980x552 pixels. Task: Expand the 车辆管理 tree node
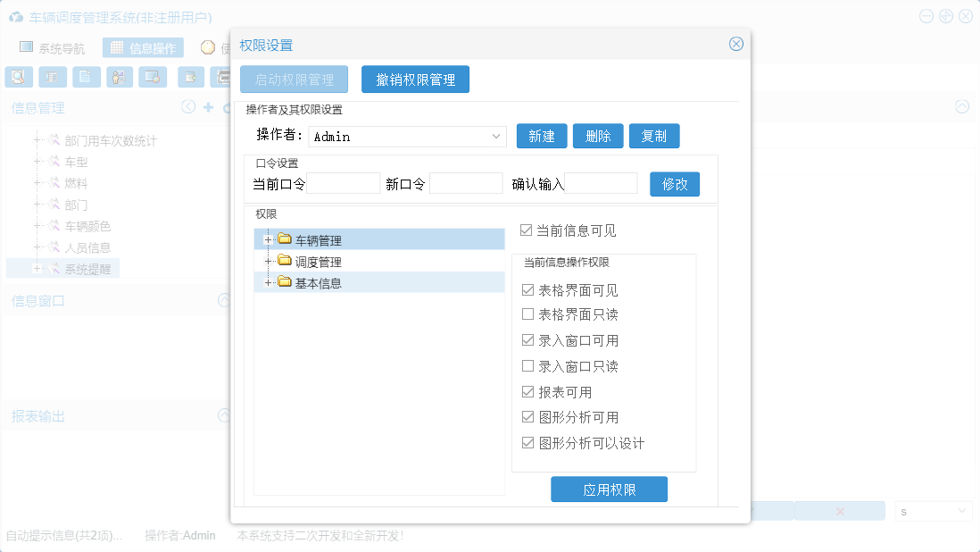coord(268,239)
